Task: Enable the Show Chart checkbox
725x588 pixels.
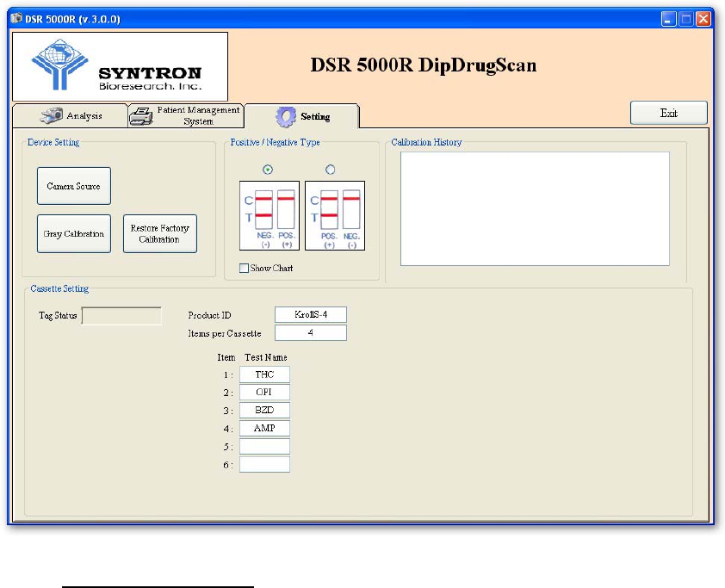Action: click(245, 268)
